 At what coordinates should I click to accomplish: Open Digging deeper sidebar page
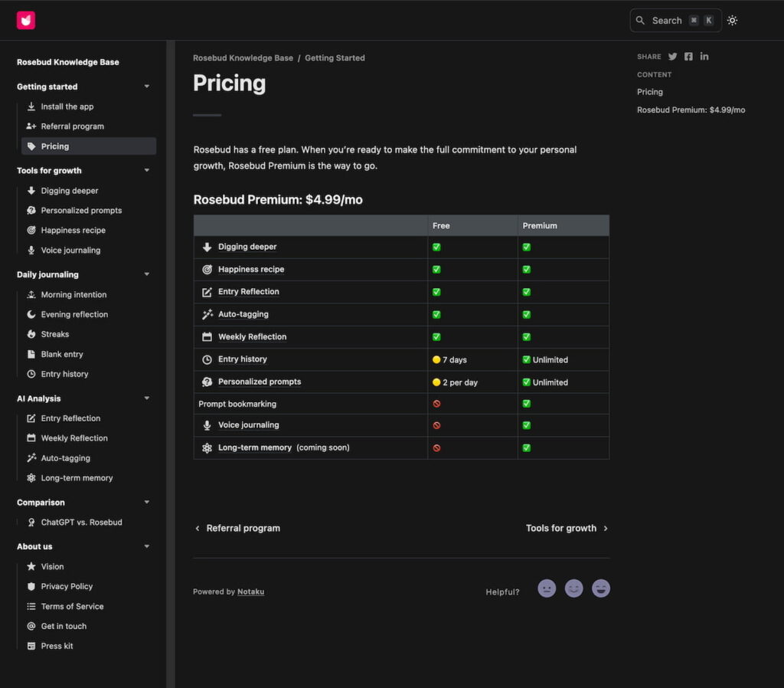(89, 191)
